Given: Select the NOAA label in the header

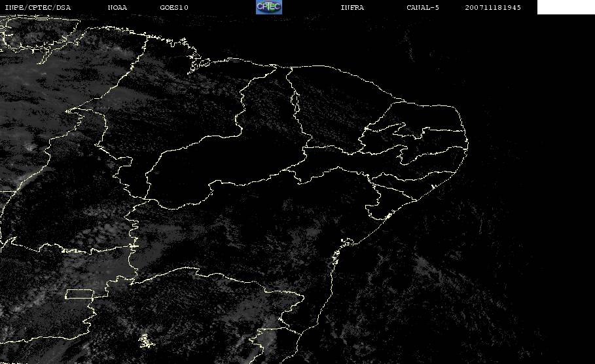Looking at the screenshot, I should 117,8.
